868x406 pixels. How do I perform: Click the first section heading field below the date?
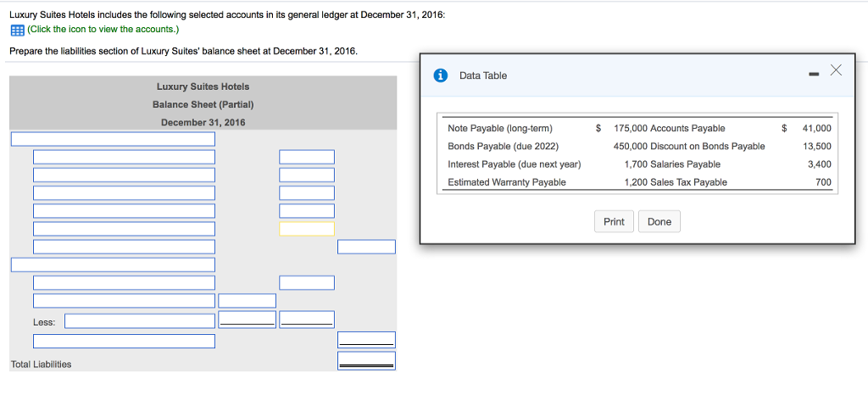point(113,139)
